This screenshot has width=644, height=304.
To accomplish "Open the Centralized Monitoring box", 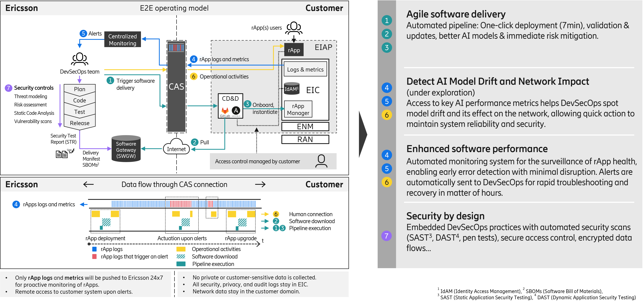I will click(122, 39).
